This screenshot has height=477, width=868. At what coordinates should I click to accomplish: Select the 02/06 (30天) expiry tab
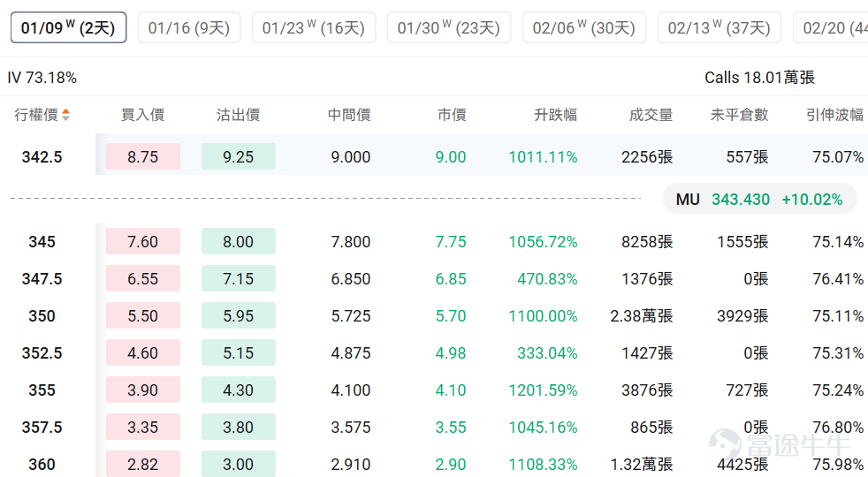click(584, 27)
